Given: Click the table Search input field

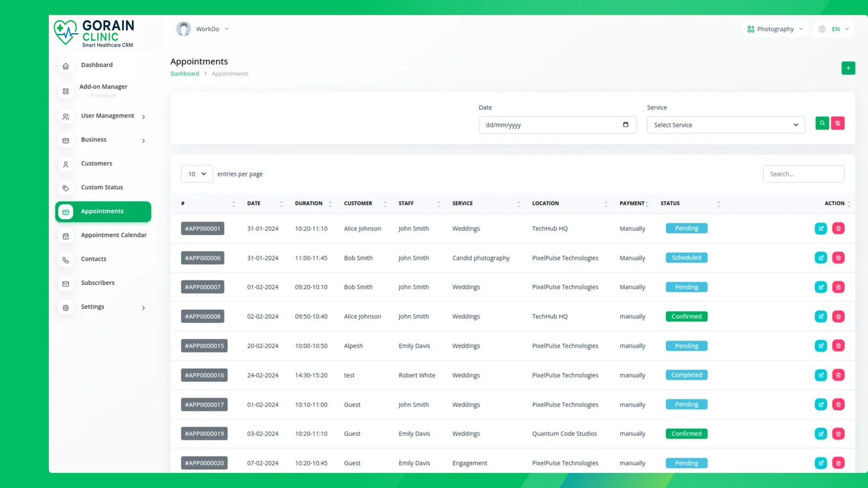Looking at the screenshot, I should click(803, 174).
